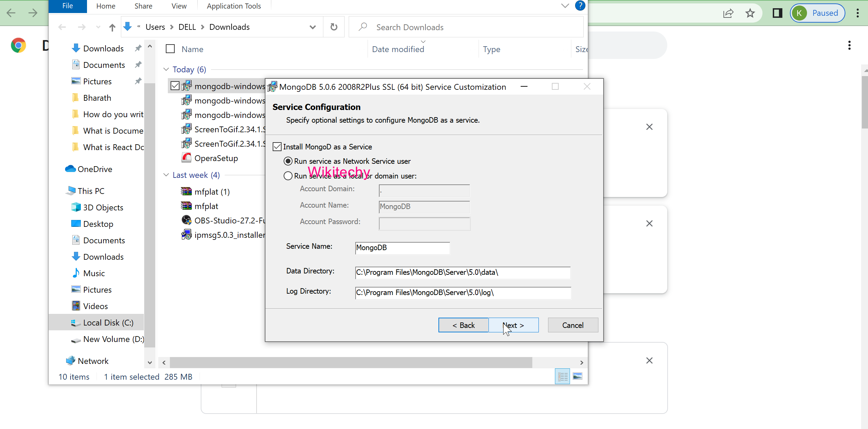868x429 pixels.
Task: Open the OperaSetup installer file
Action: [216, 158]
